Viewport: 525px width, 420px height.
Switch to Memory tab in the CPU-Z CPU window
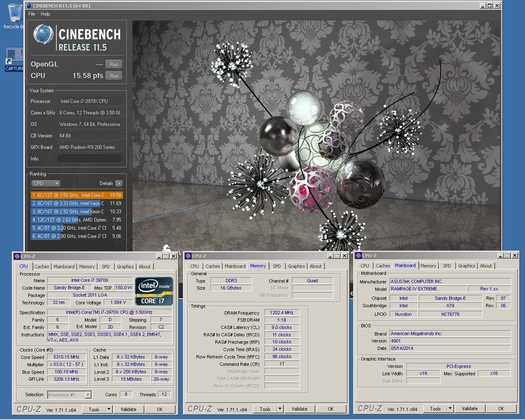click(87, 267)
